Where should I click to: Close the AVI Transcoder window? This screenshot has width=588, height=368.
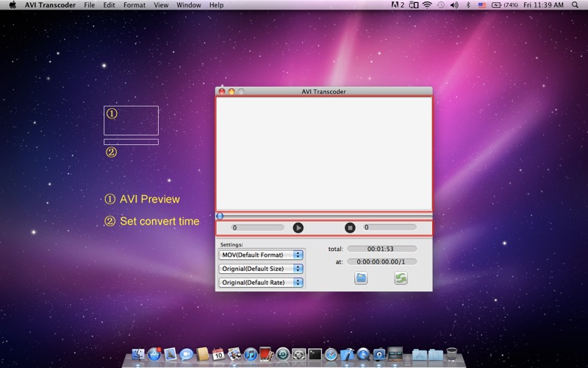coord(222,91)
